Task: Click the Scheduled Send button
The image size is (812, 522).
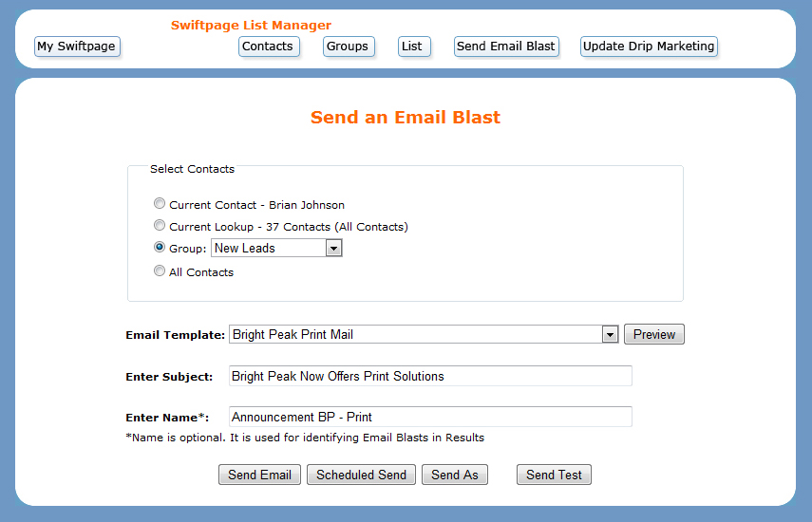Action: click(x=361, y=475)
